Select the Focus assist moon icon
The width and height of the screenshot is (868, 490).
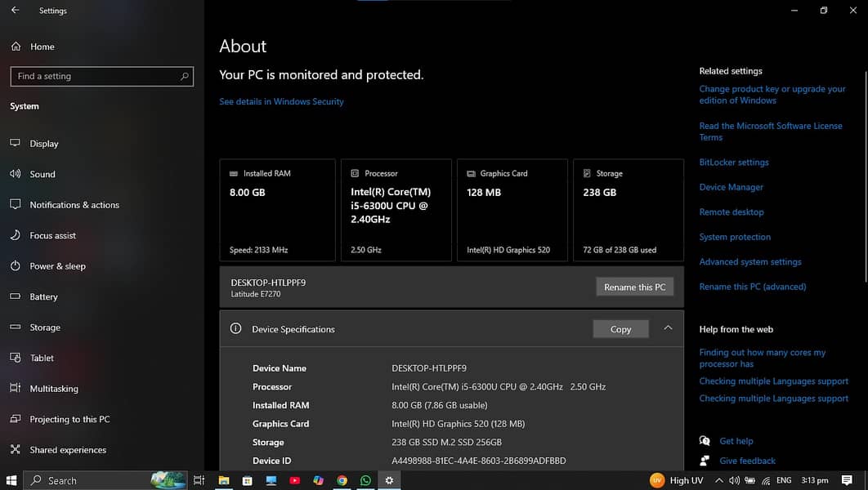[x=15, y=235]
